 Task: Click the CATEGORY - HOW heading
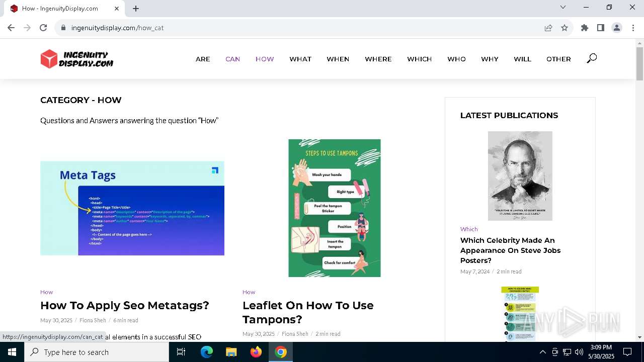pos(80,100)
